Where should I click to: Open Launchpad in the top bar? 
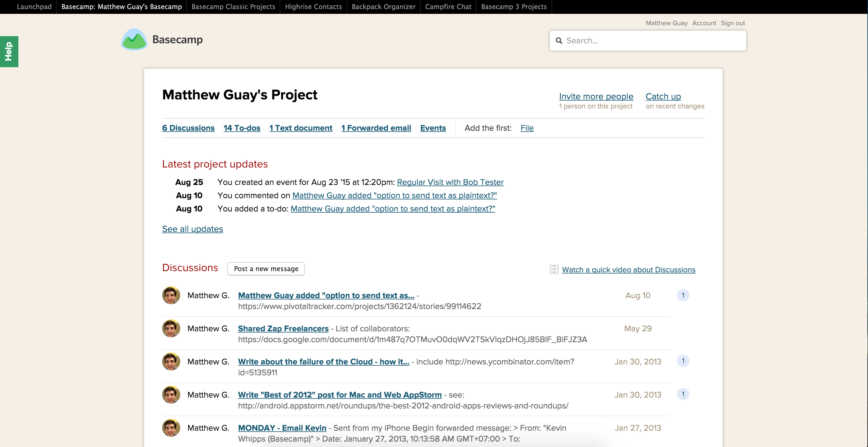(34, 7)
